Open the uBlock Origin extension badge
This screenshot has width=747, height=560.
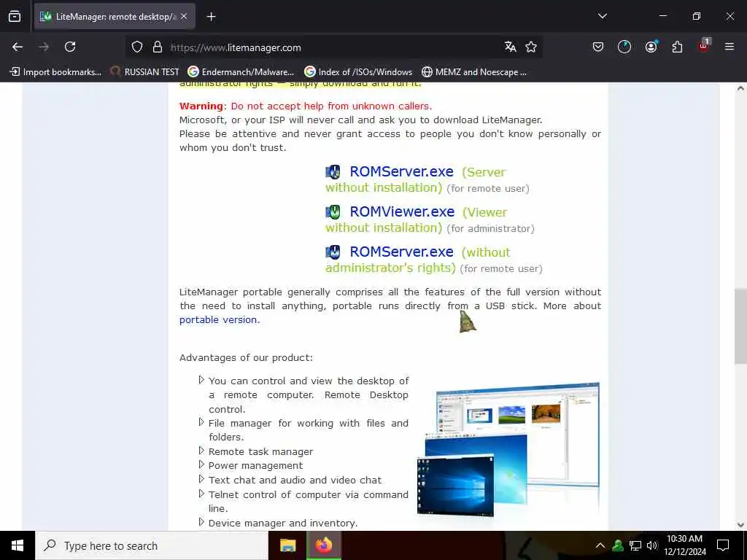click(704, 46)
